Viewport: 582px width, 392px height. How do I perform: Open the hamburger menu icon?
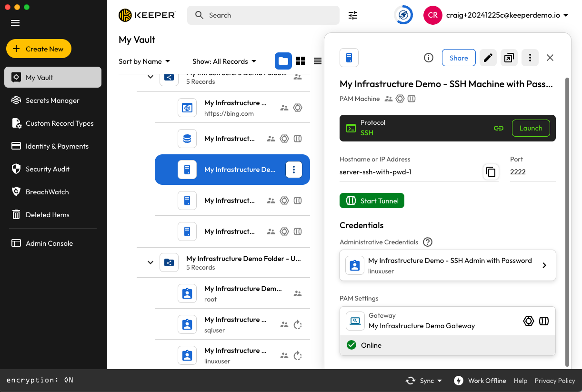(x=15, y=23)
